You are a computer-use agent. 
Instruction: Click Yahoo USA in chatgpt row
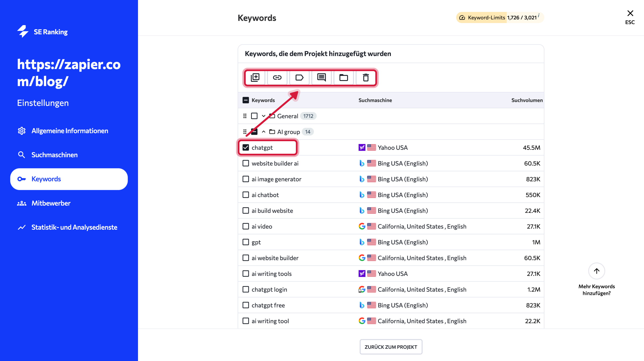392,147
